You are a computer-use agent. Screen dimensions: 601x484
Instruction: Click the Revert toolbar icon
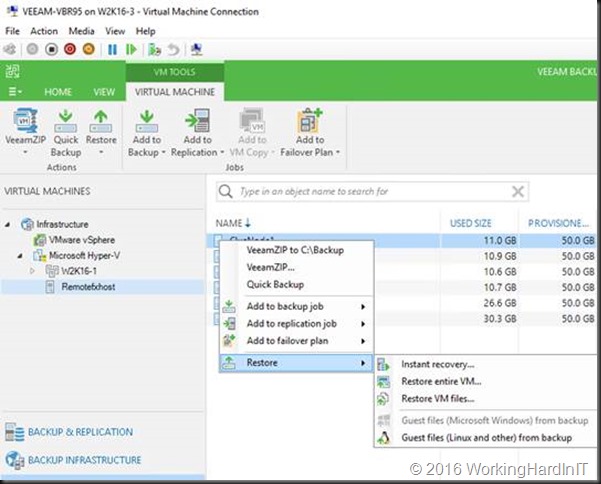(174, 49)
